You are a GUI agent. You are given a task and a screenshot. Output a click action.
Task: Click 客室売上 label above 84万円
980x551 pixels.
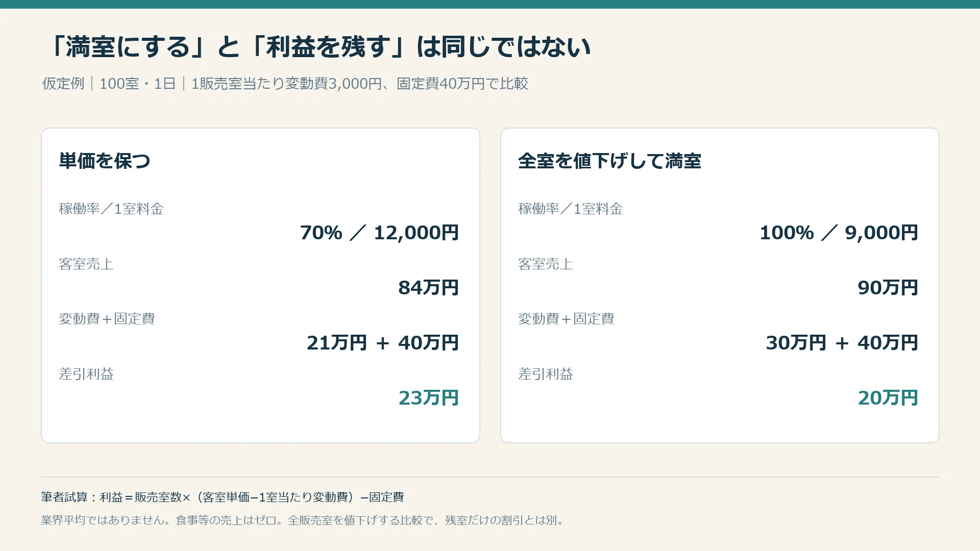coord(86,264)
